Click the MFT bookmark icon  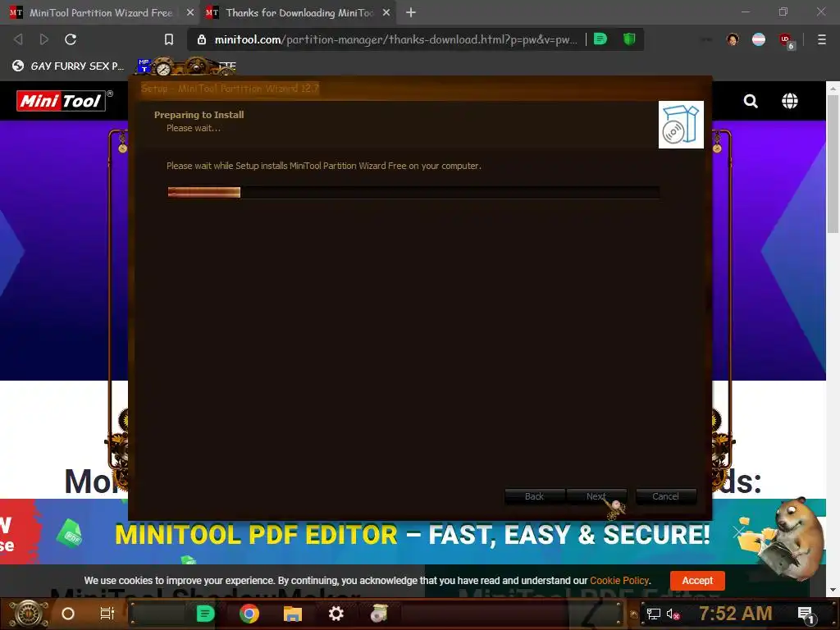tap(144, 66)
